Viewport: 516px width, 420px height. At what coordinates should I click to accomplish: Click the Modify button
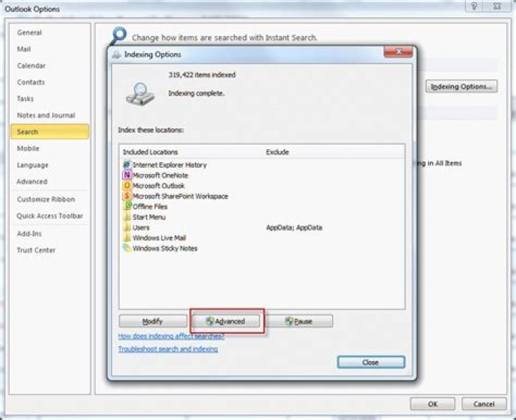pos(152,321)
